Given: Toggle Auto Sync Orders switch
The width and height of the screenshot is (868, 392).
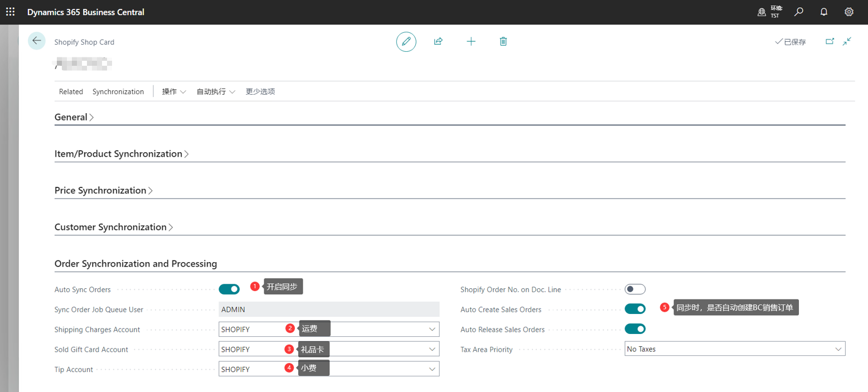Looking at the screenshot, I should coord(229,289).
